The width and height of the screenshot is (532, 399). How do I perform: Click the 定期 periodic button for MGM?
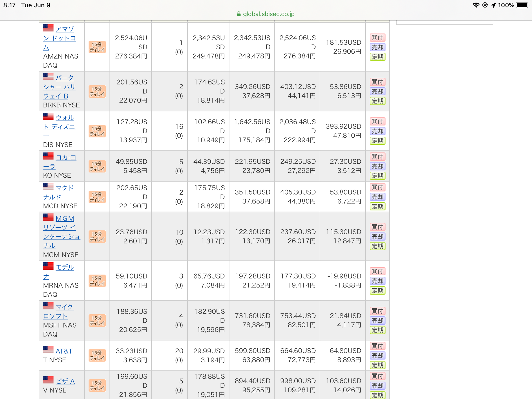377,246
